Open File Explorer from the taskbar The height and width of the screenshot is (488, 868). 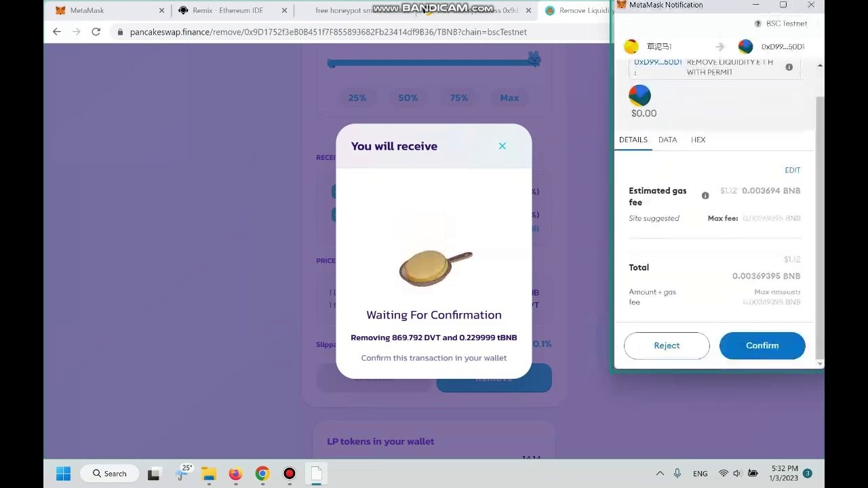[208, 474]
